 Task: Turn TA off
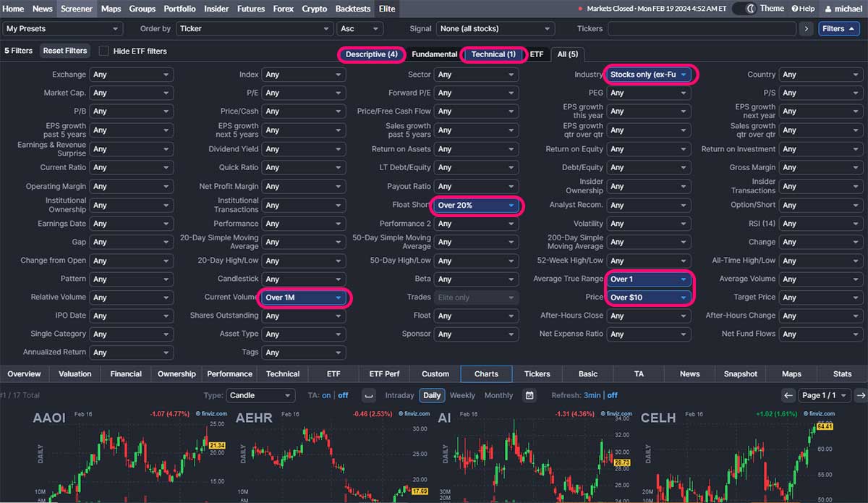pyautogui.click(x=343, y=395)
